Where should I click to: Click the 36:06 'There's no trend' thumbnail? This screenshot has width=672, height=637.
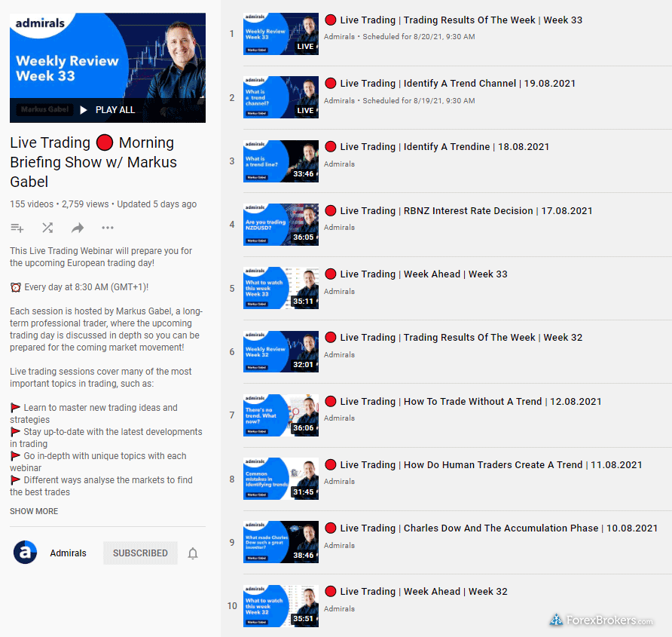tap(281, 415)
